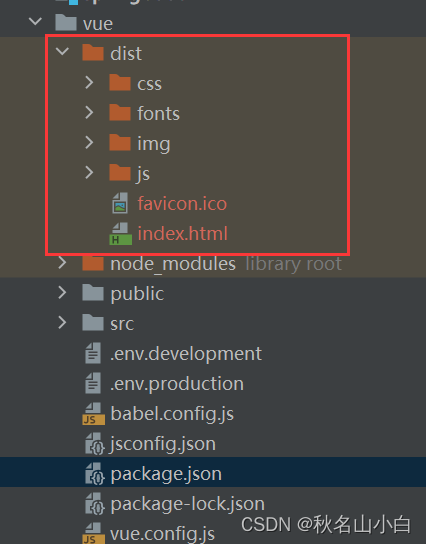The image size is (426, 544).
Task: Click the favicon.ico image file icon
Action: 120,203
